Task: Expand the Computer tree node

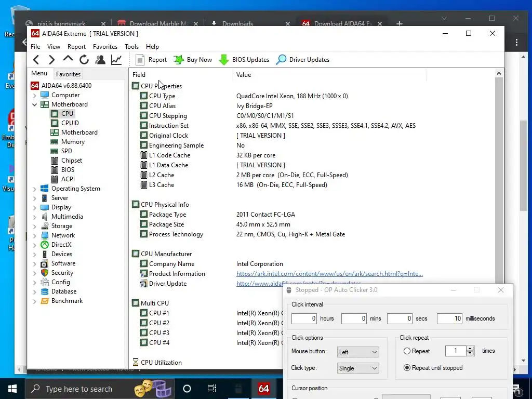Action: point(35,96)
